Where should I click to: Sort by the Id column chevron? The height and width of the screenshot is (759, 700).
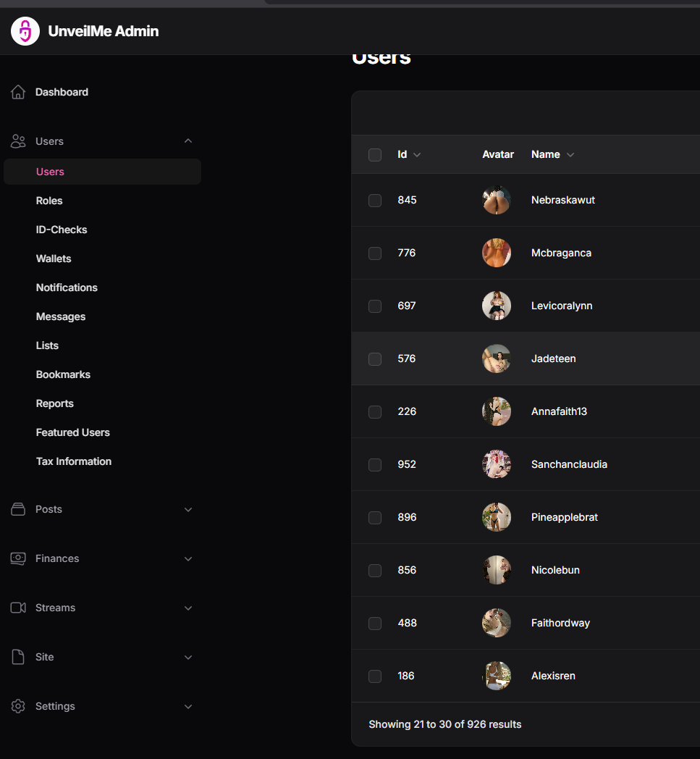tap(417, 155)
